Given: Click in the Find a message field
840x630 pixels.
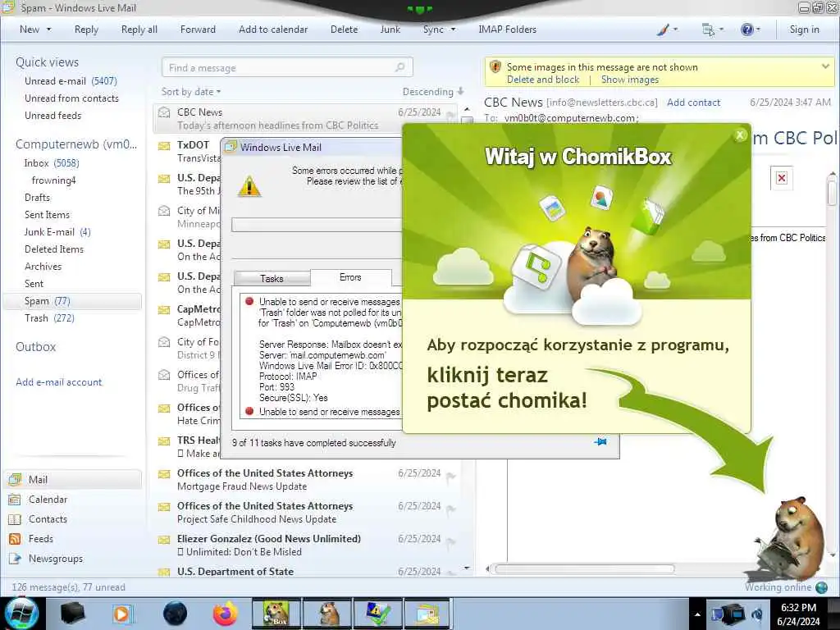Looking at the screenshot, I should coord(287,67).
